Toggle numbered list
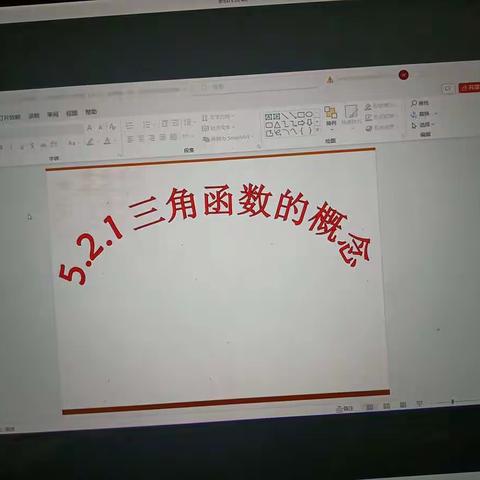Viewport: 480px width, 480px height. click(x=147, y=125)
